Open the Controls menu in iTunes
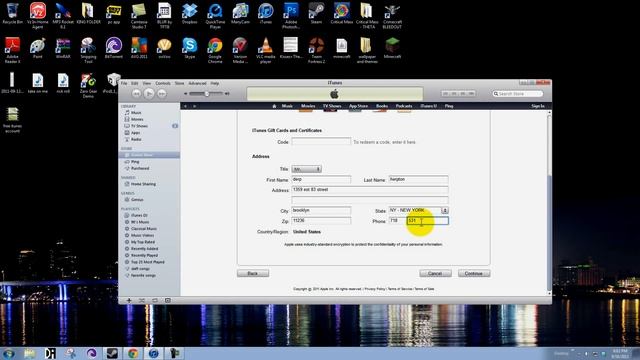640x360 pixels. click(162, 83)
